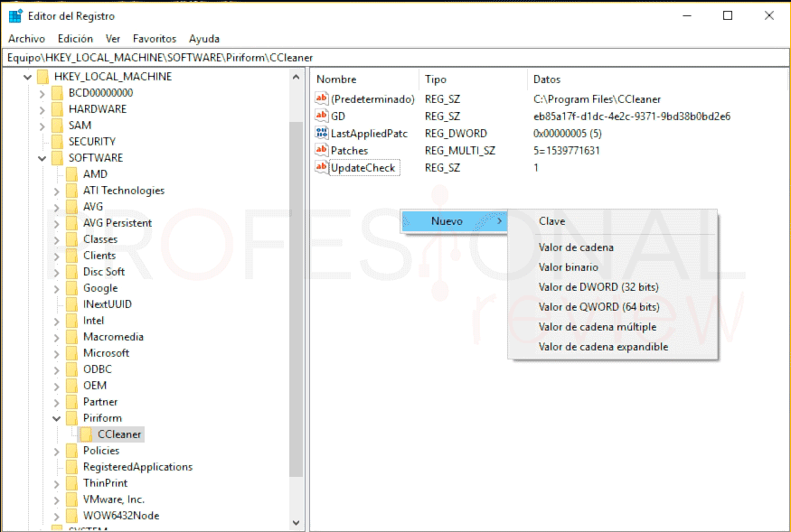791x532 pixels.
Task: Click the tree scrollbar down arrow
Action: point(297,523)
